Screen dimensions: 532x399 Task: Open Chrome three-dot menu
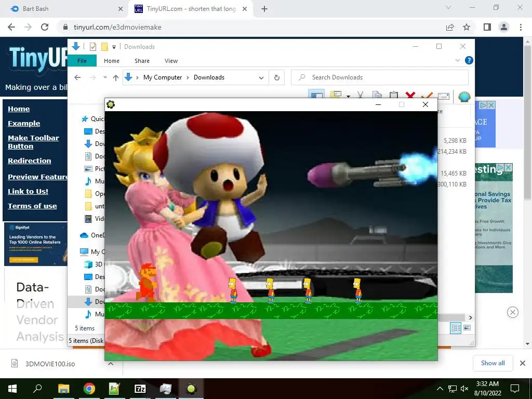(x=521, y=27)
